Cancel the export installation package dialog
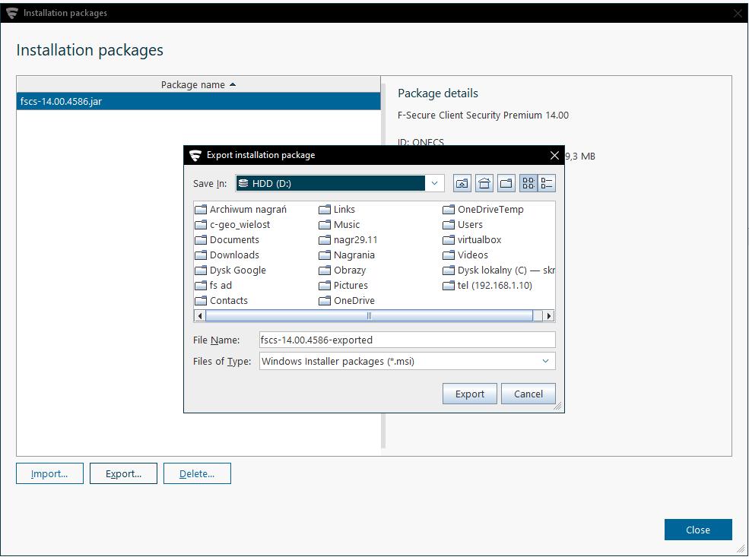Viewport: 749px width, 560px height. tap(528, 394)
